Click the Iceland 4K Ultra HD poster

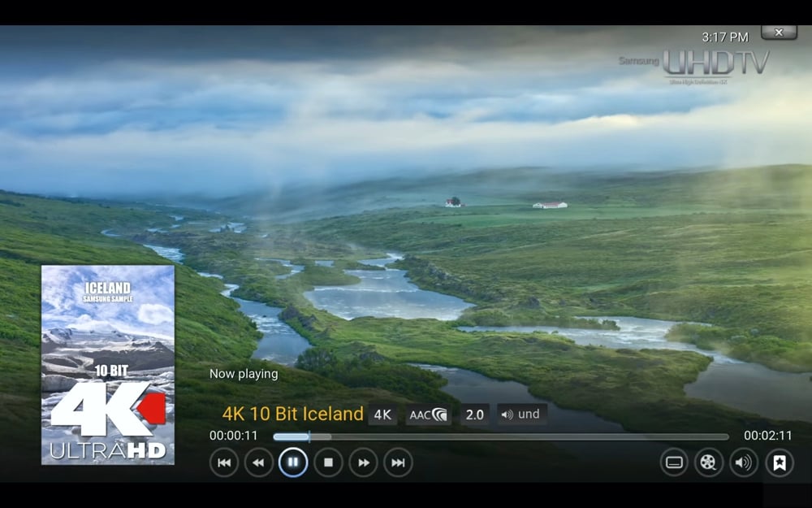coord(108,365)
